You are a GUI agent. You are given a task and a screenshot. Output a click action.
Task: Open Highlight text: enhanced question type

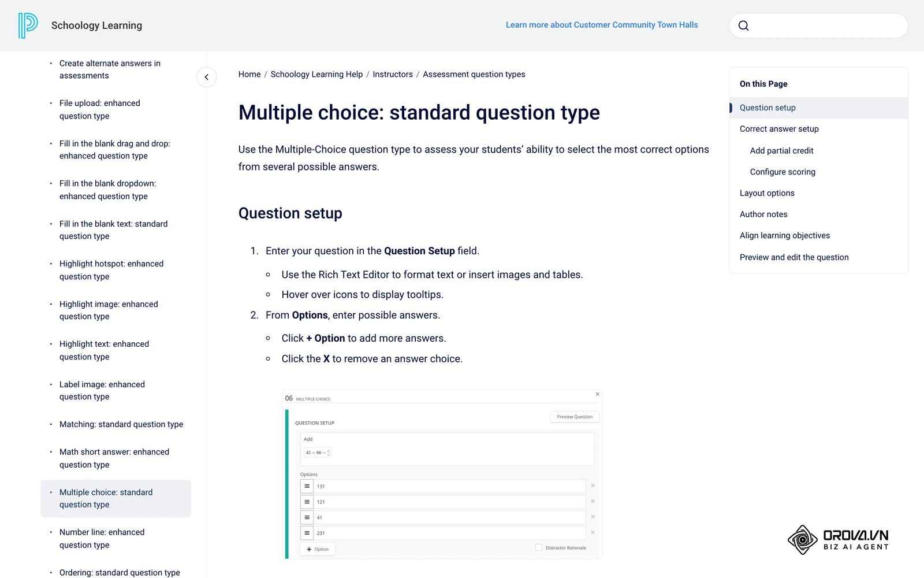click(x=104, y=350)
